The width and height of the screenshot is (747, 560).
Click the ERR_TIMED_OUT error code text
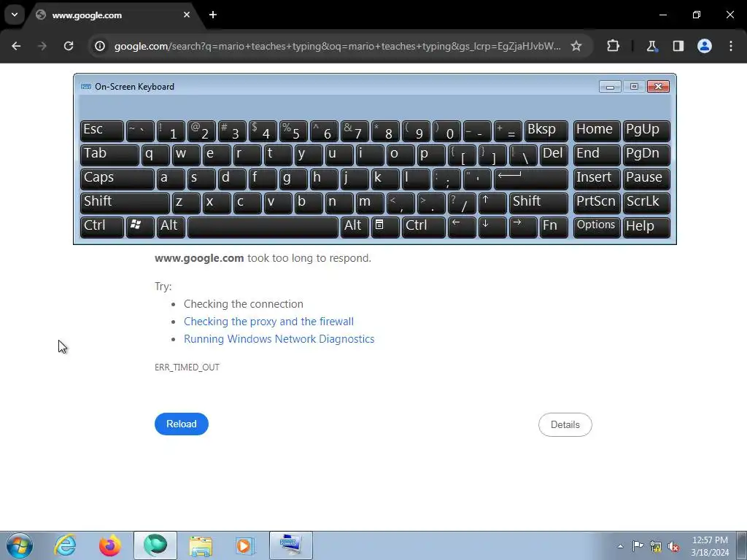pos(187,367)
